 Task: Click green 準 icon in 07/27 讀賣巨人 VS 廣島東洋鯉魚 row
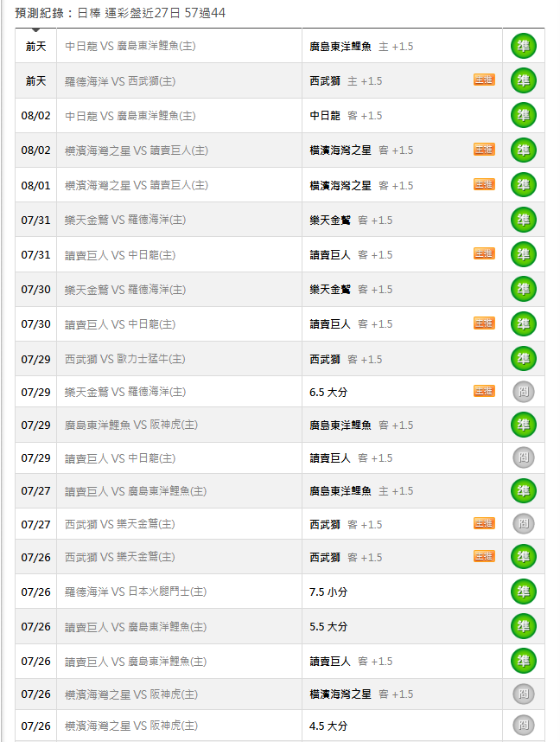(523, 490)
